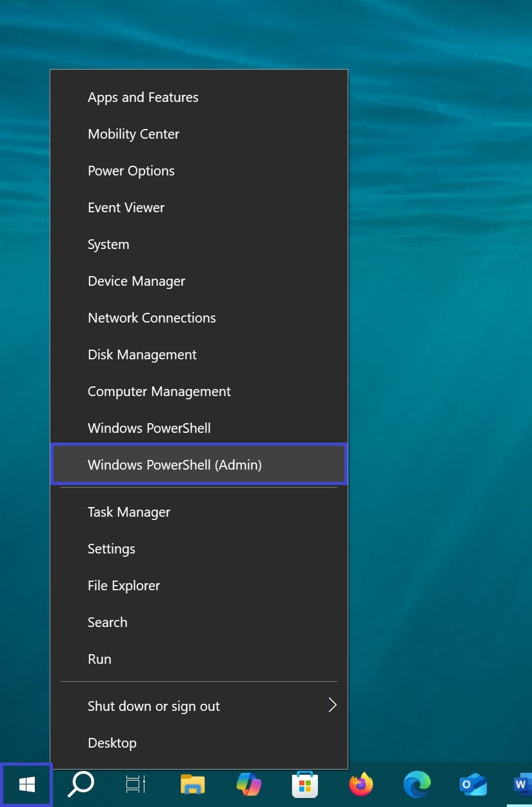Open Network Connections
Screen dimensions: 532x807
199,318
